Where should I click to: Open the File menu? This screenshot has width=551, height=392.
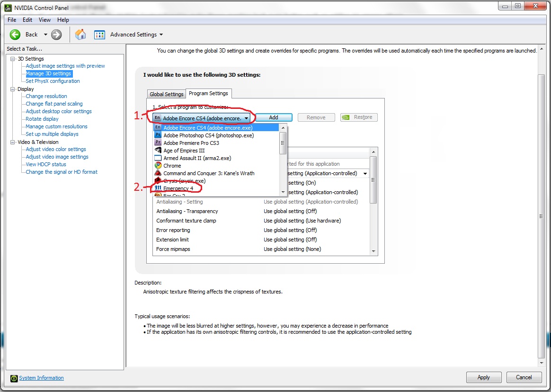[12, 20]
